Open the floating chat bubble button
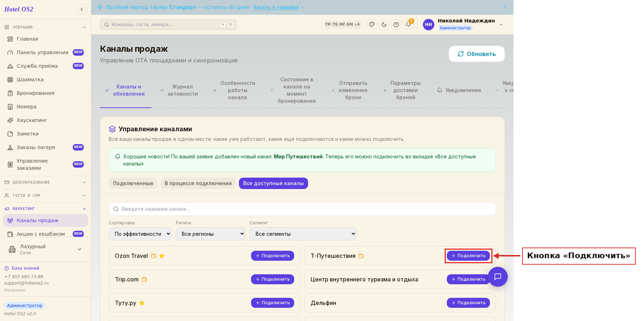This screenshot has width=644, height=321. (x=498, y=277)
